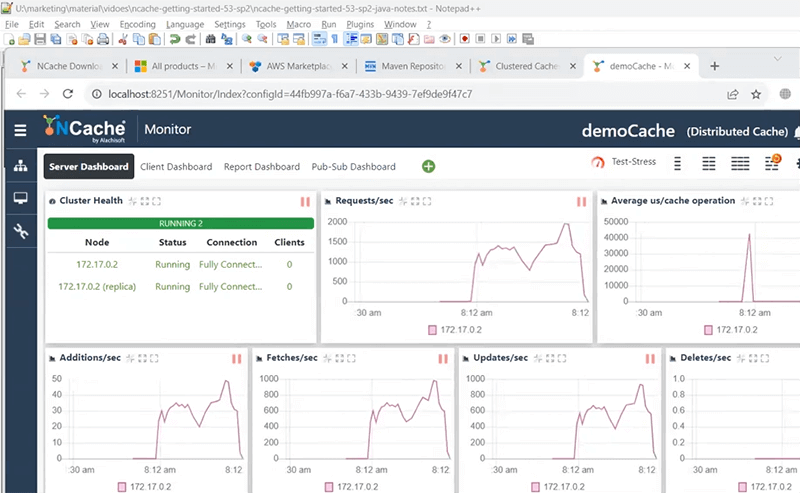Pause the Additions/sec chart
Viewport: 800px width, 493px height.
pyautogui.click(x=237, y=359)
